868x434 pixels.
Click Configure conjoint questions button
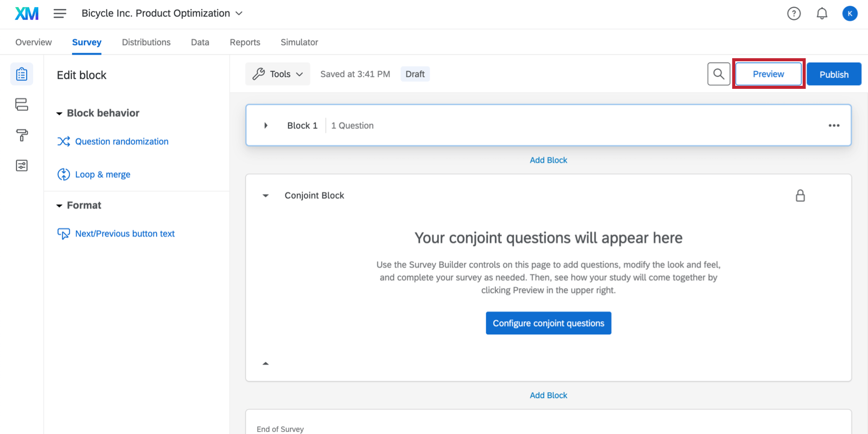coord(548,323)
